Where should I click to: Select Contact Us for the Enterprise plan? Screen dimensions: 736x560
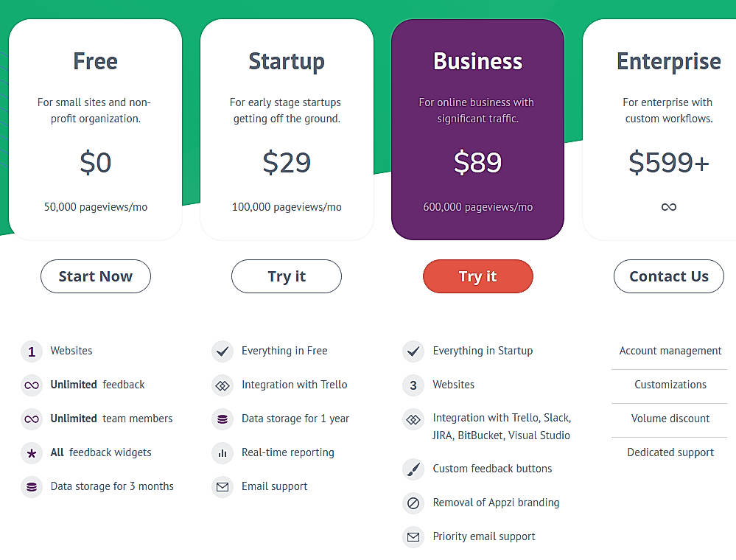click(x=668, y=276)
